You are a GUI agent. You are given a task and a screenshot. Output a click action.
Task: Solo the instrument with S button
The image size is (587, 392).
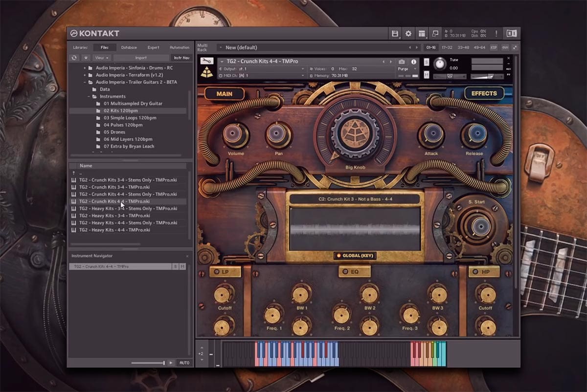tap(427, 63)
